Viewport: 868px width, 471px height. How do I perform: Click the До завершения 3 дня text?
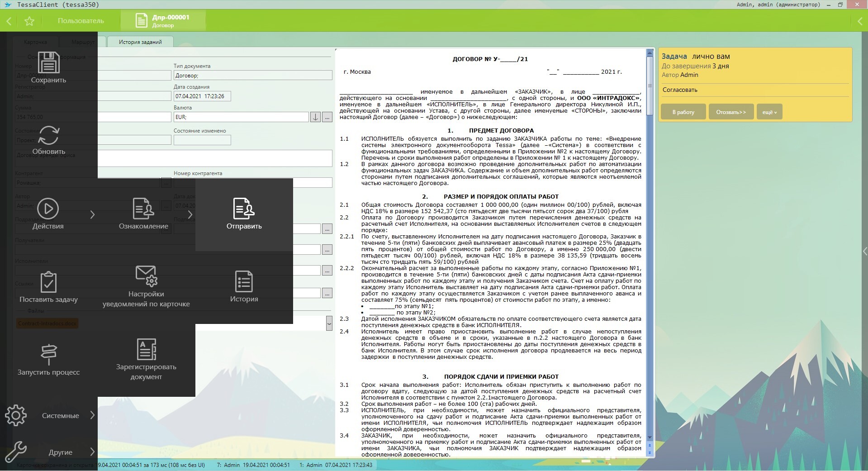click(x=695, y=66)
